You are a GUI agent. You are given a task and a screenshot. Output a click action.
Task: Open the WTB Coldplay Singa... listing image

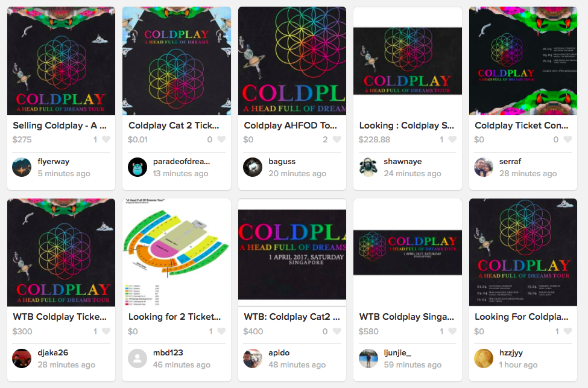coord(408,253)
